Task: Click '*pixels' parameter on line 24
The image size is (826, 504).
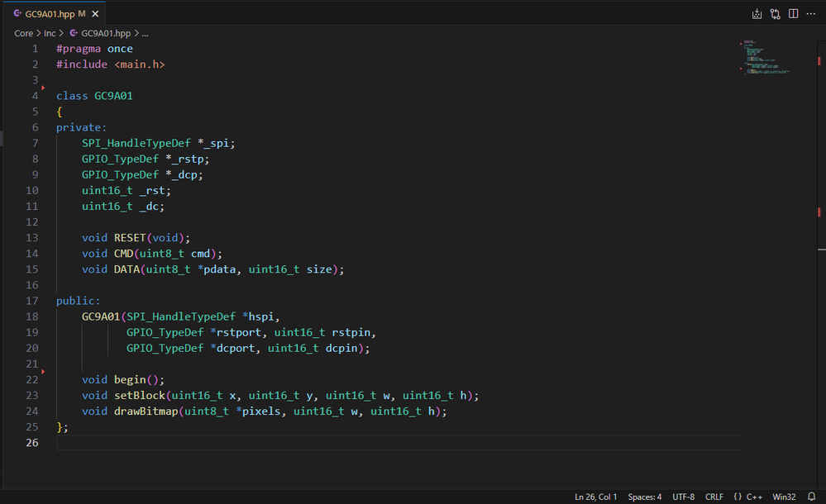Action: pos(258,411)
